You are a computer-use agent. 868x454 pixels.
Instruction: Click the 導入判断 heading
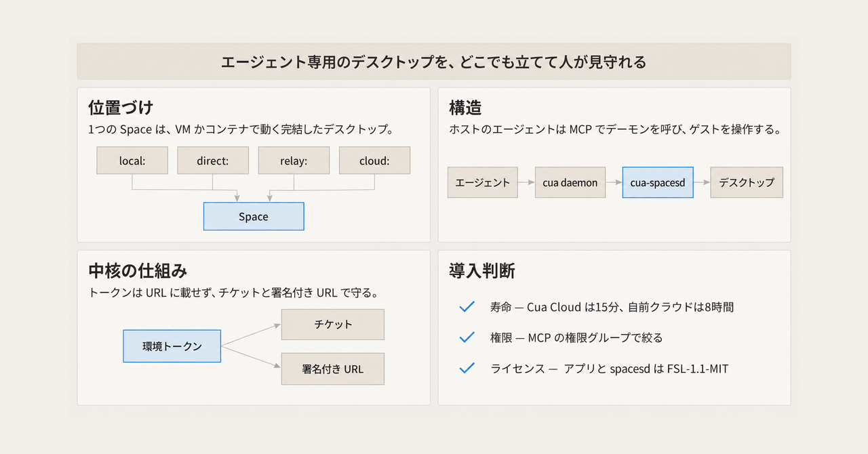[x=482, y=271]
